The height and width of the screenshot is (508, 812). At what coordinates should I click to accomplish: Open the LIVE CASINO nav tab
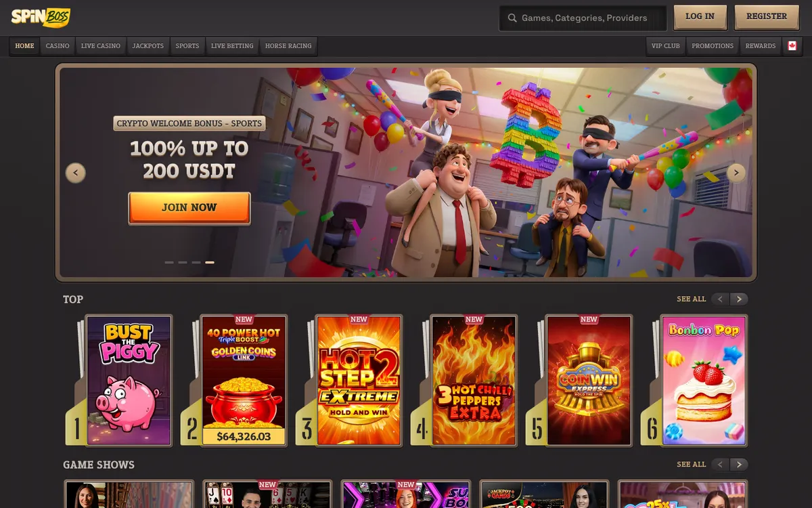pyautogui.click(x=101, y=46)
